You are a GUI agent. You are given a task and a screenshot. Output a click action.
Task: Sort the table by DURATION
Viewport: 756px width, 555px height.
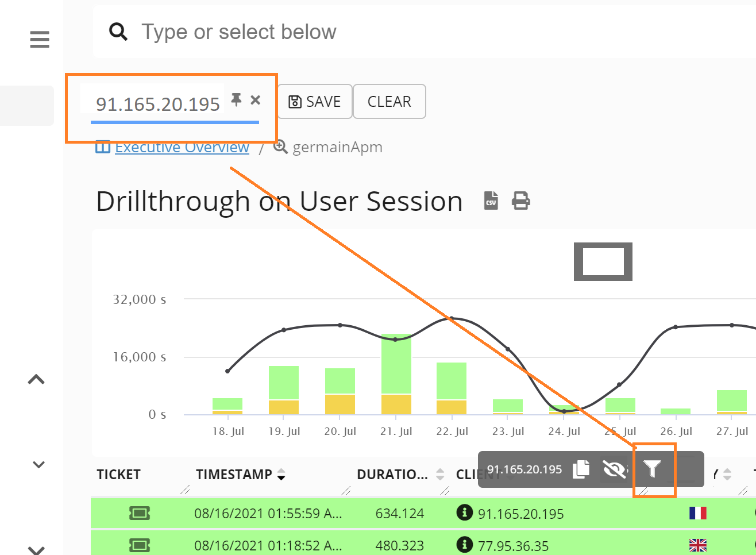[439, 475]
